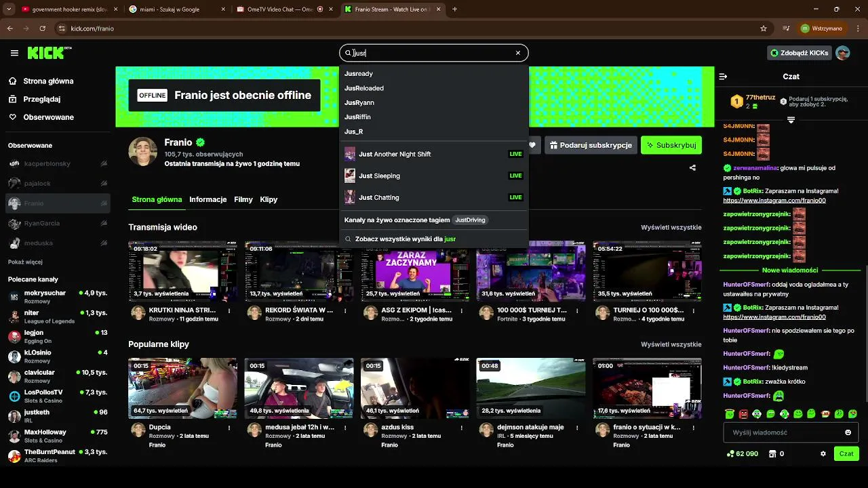
Task: Open the hamburger sidebar menu
Action: tap(14, 53)
